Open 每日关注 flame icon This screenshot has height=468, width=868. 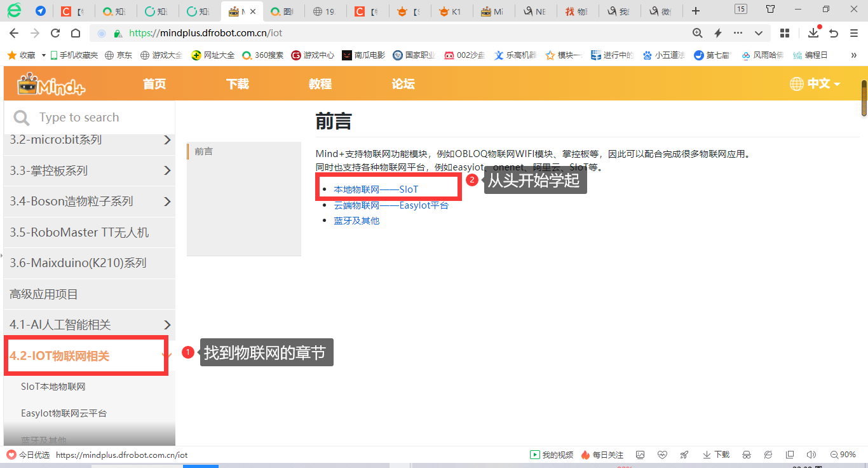(602, 455)
